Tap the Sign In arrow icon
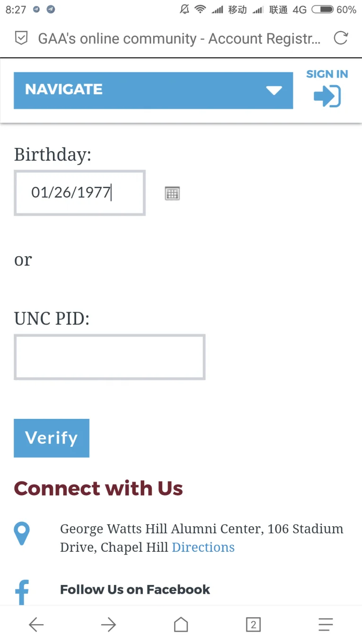 [x=327, y=96]
